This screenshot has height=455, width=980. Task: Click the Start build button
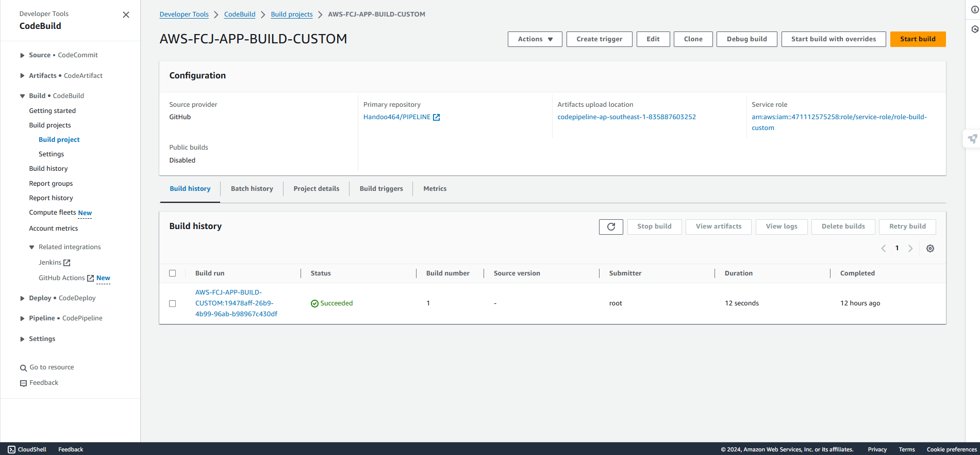click(x=918, y=39)
